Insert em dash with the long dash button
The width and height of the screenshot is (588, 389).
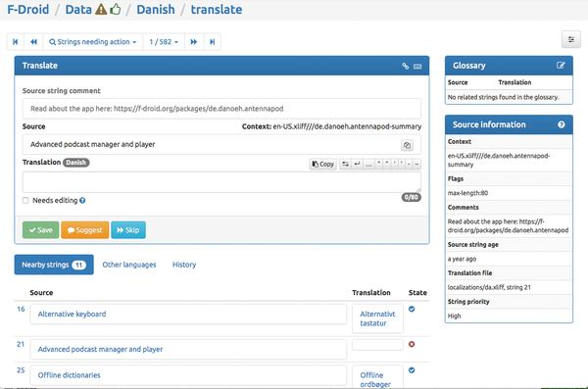pos(416,164)
